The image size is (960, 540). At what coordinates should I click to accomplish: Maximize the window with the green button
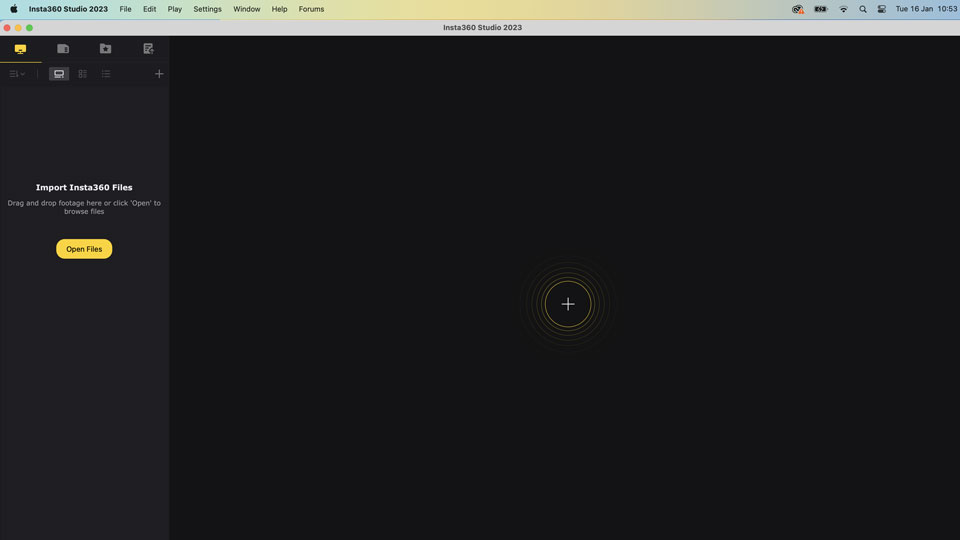coord(29,28)
